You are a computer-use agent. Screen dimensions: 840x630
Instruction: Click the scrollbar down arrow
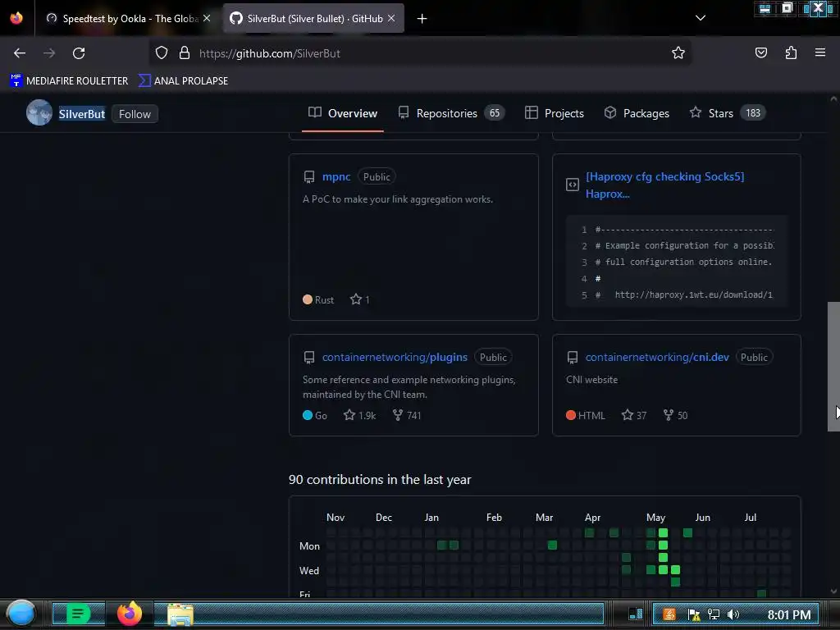[x=833, y=591]
